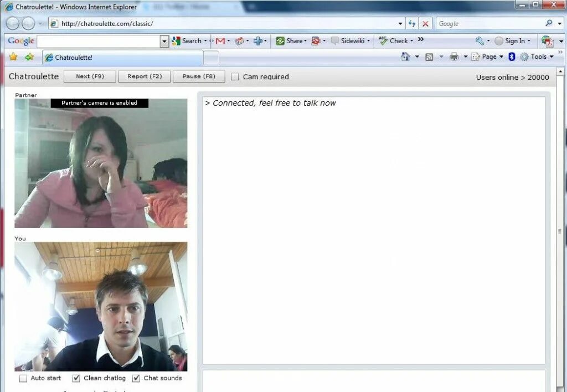The image size is (567, 392).
Task: Open the Tools menu
Action: point(537,57)
